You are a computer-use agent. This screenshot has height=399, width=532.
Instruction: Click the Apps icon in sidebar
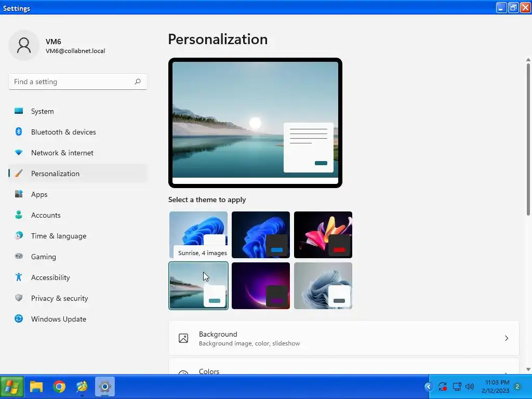(19, 194)
